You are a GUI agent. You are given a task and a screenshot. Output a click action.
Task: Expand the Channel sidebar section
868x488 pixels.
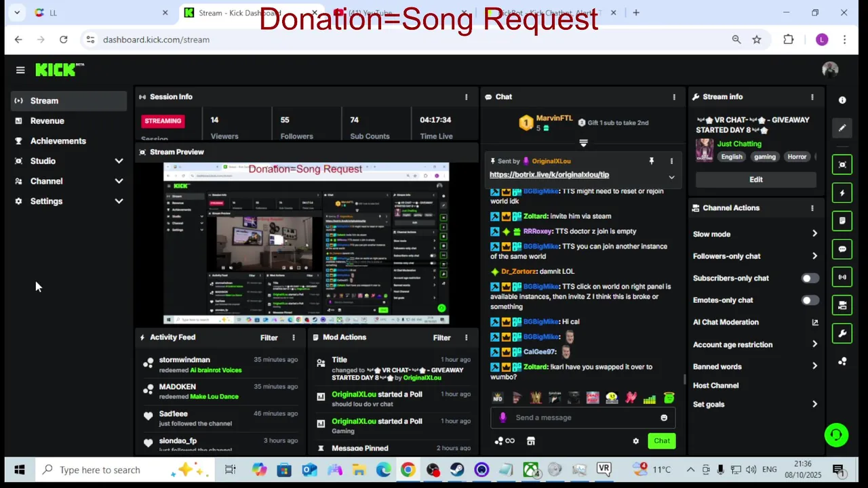point(119,182)
